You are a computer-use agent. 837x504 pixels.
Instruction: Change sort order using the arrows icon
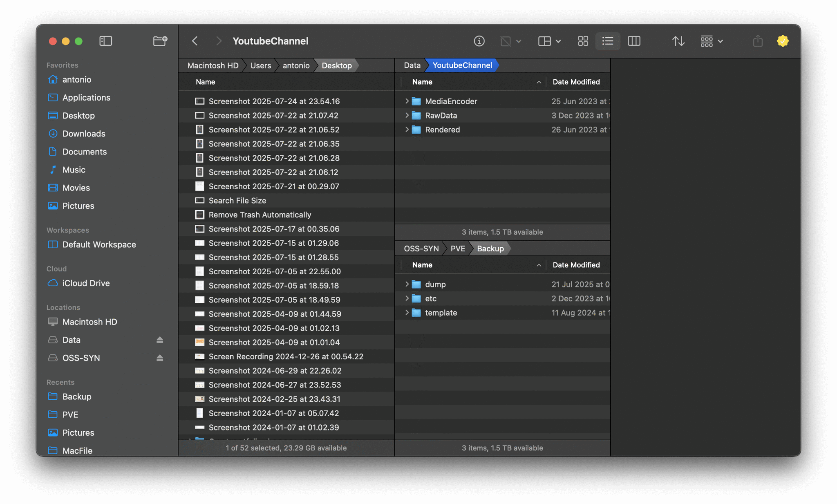[x=678, y=41]
